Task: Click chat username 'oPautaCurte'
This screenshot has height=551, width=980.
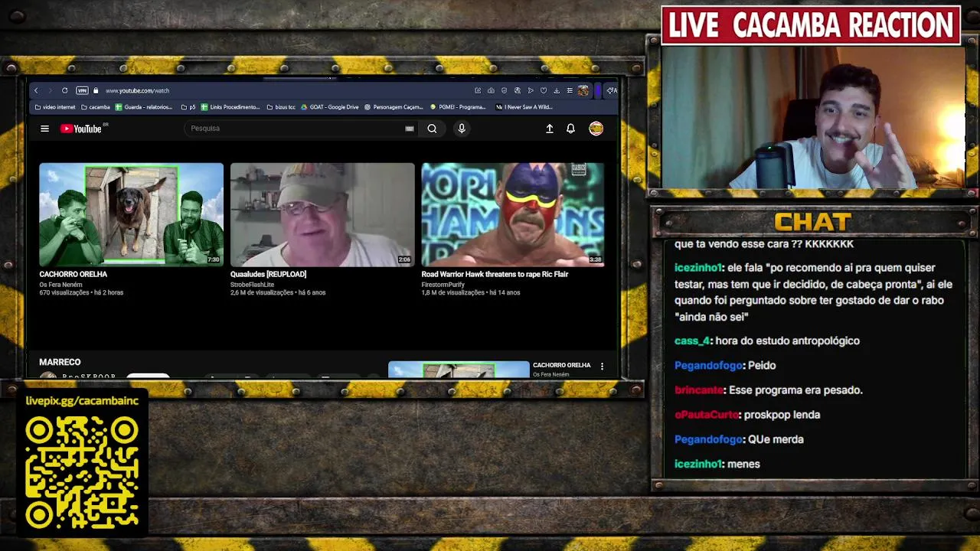Action: coord(707,414)
